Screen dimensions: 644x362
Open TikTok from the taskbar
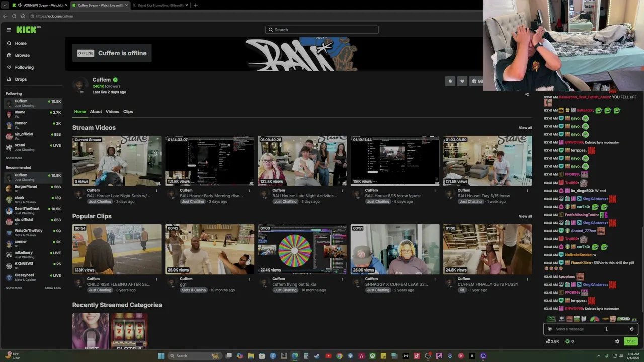pyautogui.click(x=417, y=356)
